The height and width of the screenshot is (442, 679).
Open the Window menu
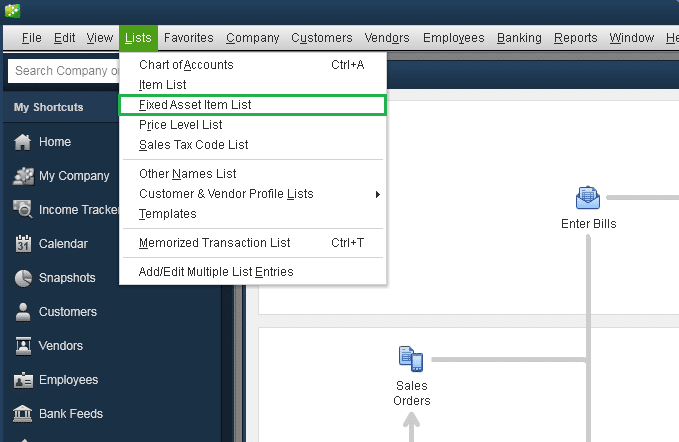point(631,38)
